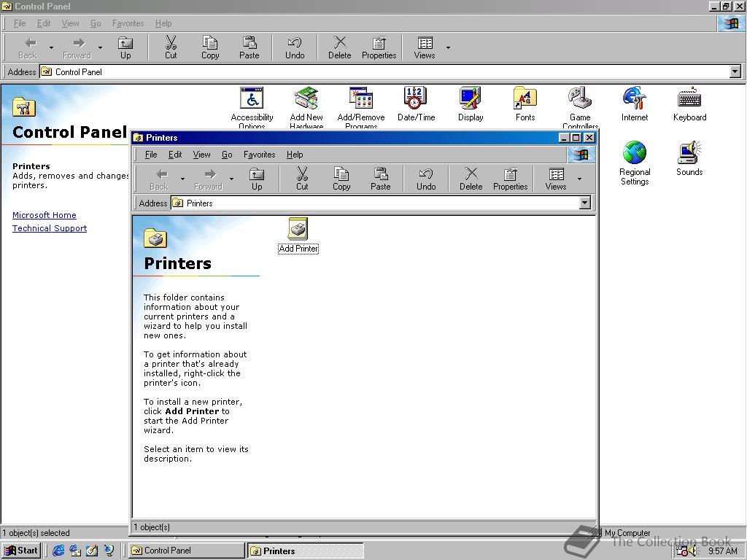Click the Start button

tap(20, 551)
